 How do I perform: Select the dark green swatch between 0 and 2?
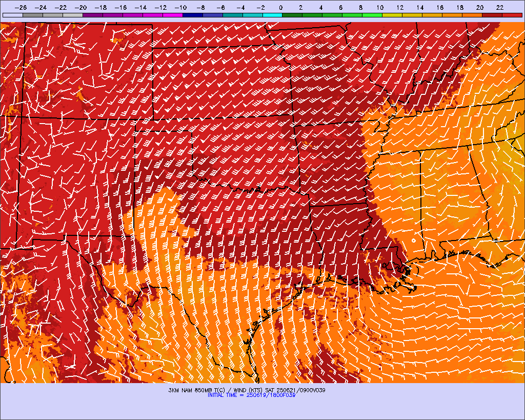click(x=293, y=15)
